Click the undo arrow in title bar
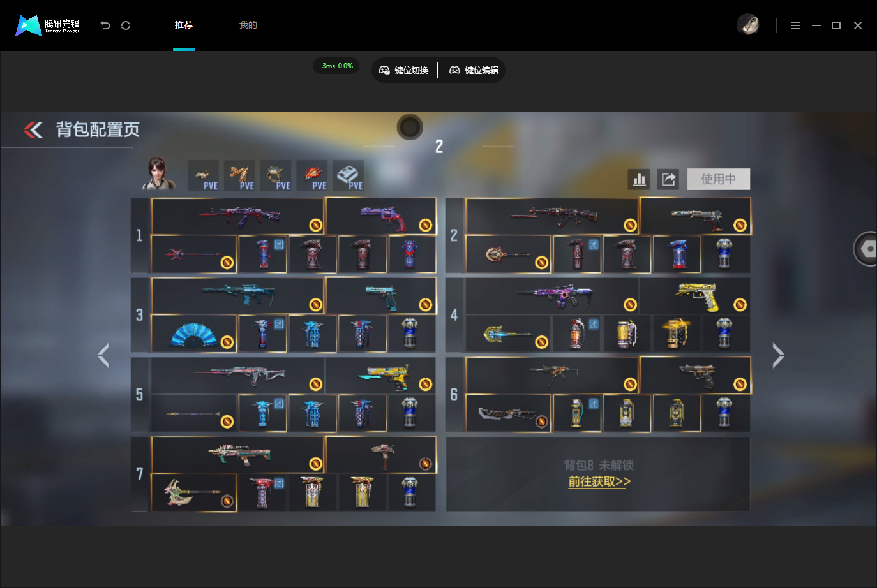Image resolution: width=877 pixels, height=588 pixels. [105, 26]
